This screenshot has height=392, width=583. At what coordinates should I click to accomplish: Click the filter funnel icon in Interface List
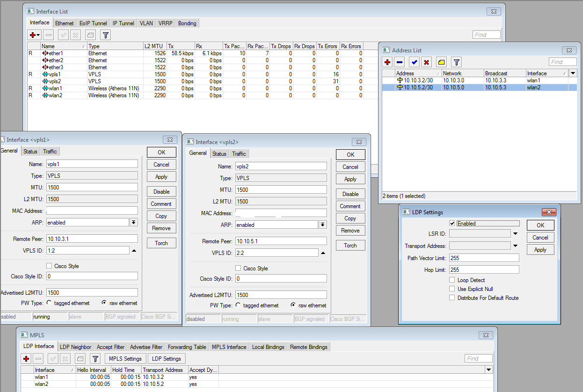[106, 35]
